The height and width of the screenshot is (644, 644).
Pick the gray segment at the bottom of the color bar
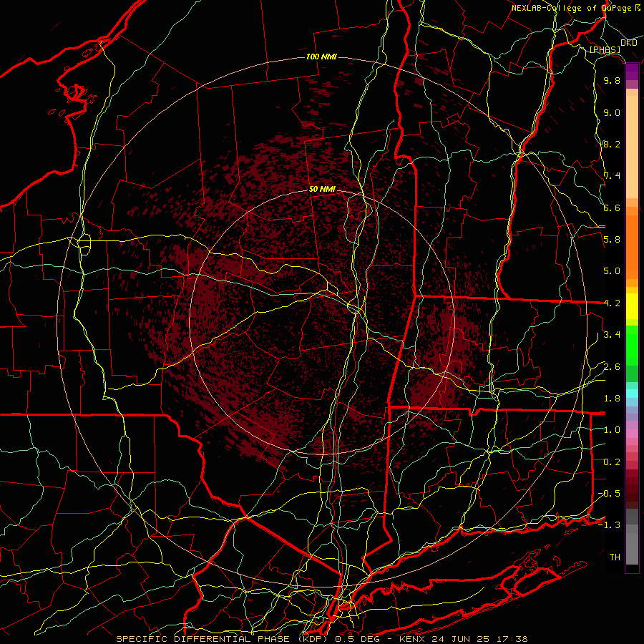point(632,549)
